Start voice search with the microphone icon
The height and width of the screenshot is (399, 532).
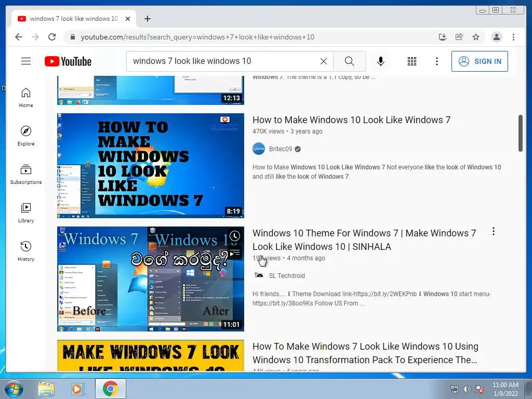(381, 61)
